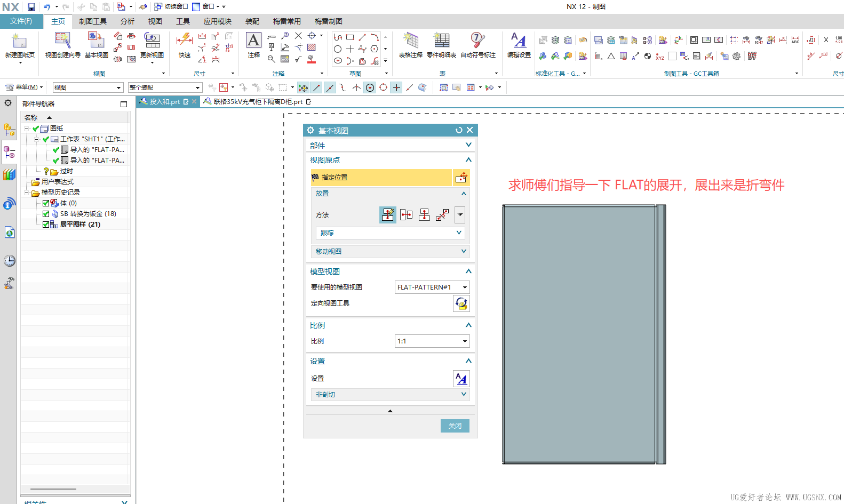
Task: Switch to the 制图工具 ribbon tab
Action: point(93,21)
